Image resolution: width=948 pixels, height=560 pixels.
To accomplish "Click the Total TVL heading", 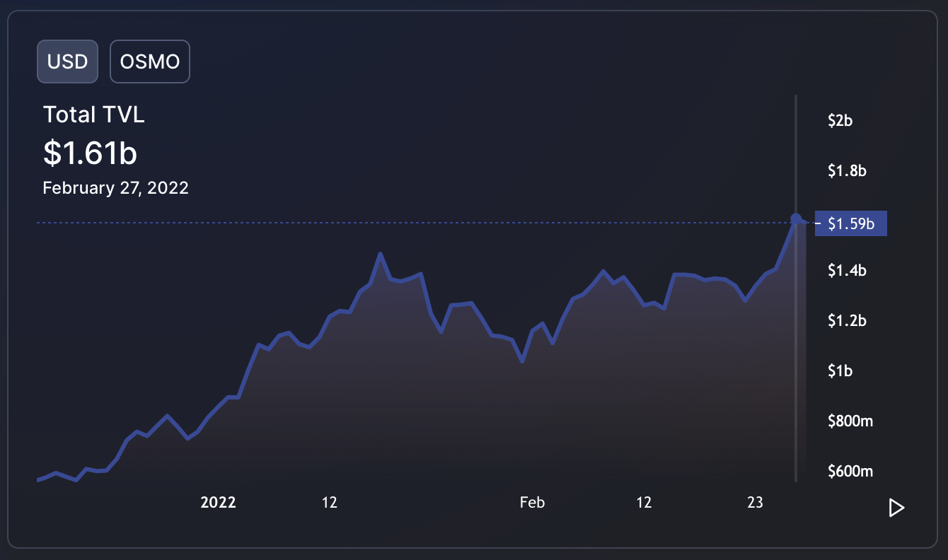I will [x=94, y=115].
